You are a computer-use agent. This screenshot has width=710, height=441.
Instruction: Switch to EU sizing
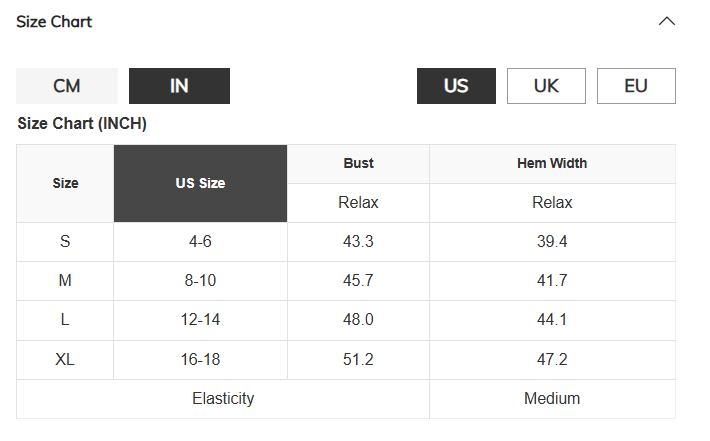pos(636,86)
